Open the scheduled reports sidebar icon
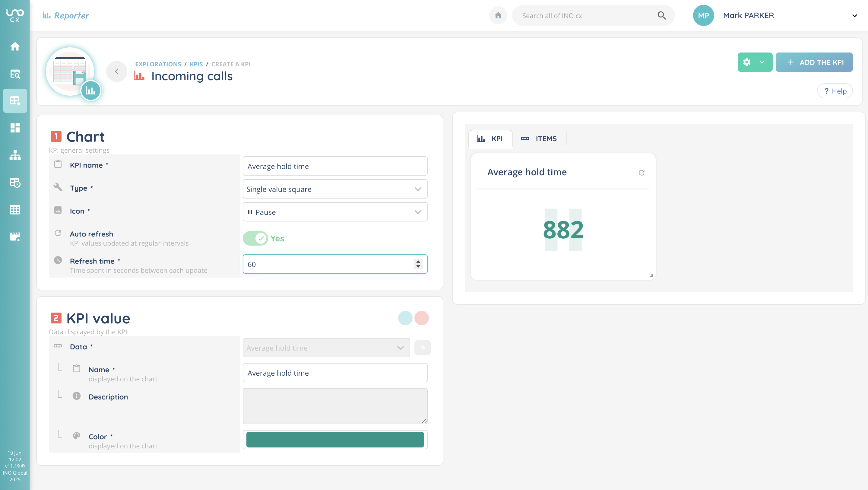The image size is (868, 490). pyautogui.click(x=15, y=183)
